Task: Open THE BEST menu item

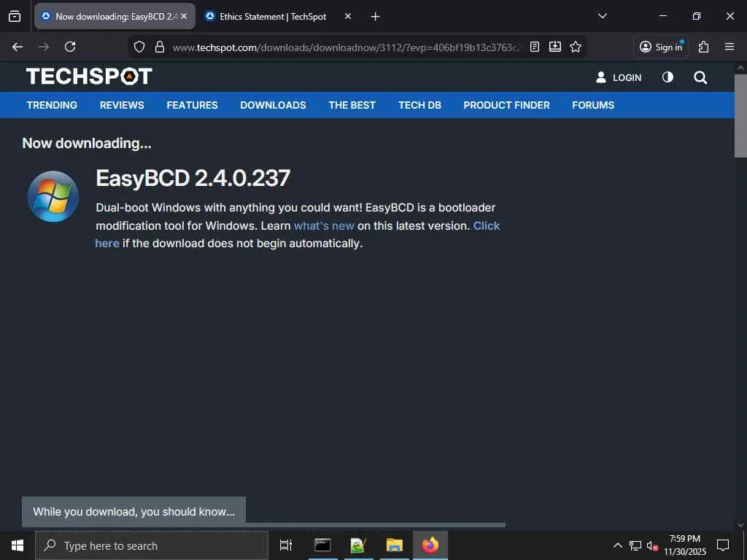Action: (x=352, y=105)
